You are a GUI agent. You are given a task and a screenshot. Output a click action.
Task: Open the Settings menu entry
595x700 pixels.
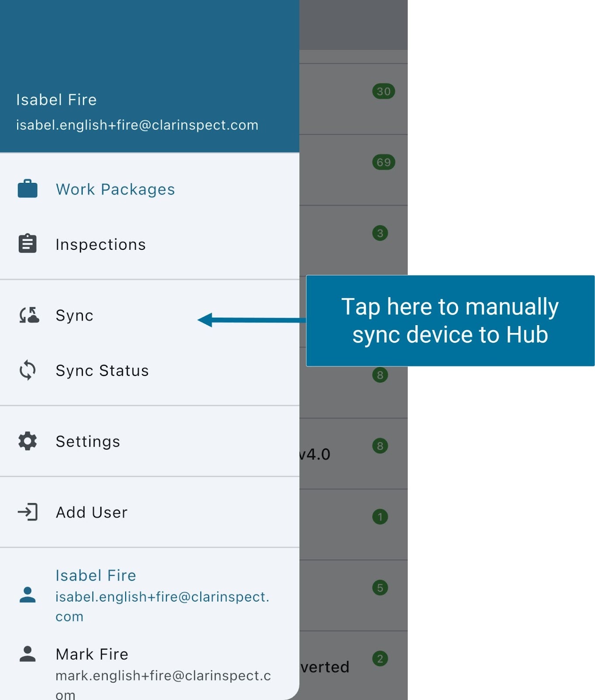pos(87,441)
